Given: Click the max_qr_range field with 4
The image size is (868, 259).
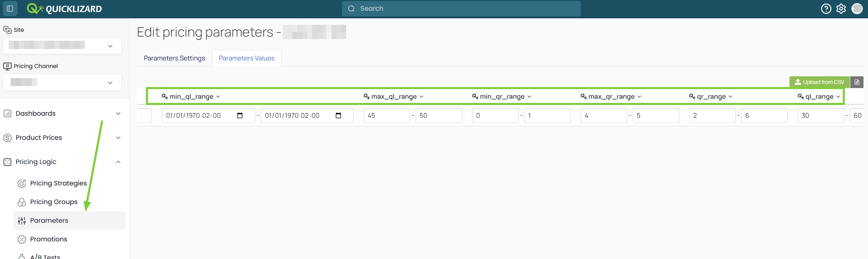Looking at the screenshot, I should click(x=604, y=115).
